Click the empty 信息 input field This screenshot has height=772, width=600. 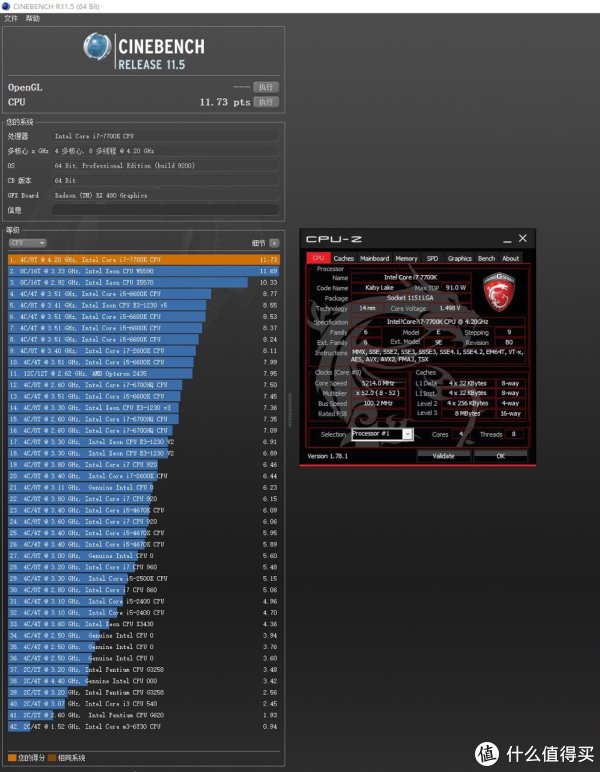(x=165, y=210)
